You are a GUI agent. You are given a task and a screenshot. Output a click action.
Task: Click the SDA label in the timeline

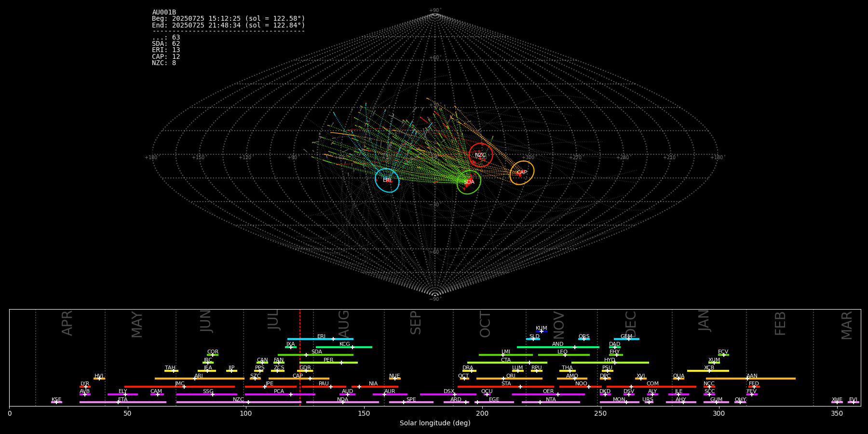[317, 352]
